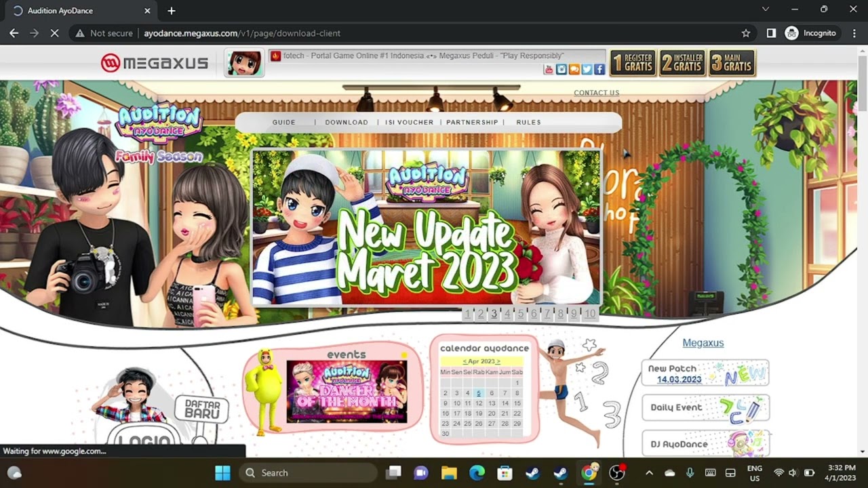868x488 pixels.
Task: Click the microphone tray icon
Action: [690, 472]
